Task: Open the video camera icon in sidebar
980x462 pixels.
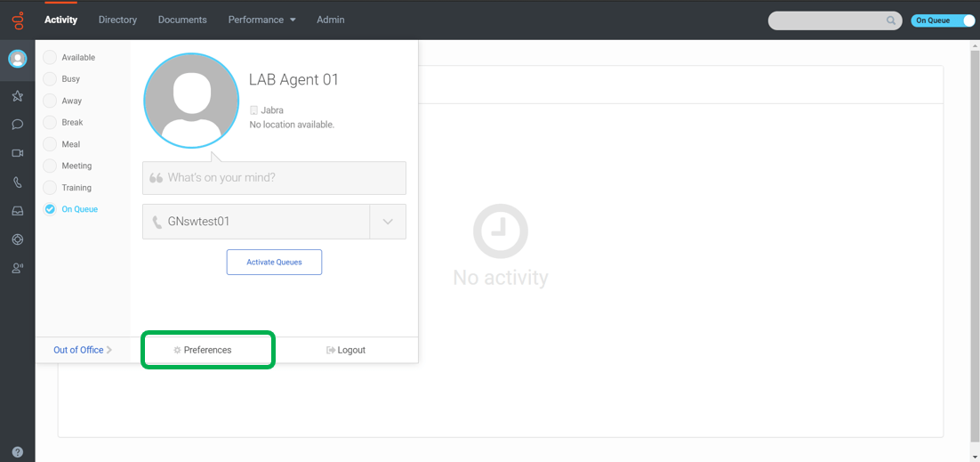Action: click(17, 153)
